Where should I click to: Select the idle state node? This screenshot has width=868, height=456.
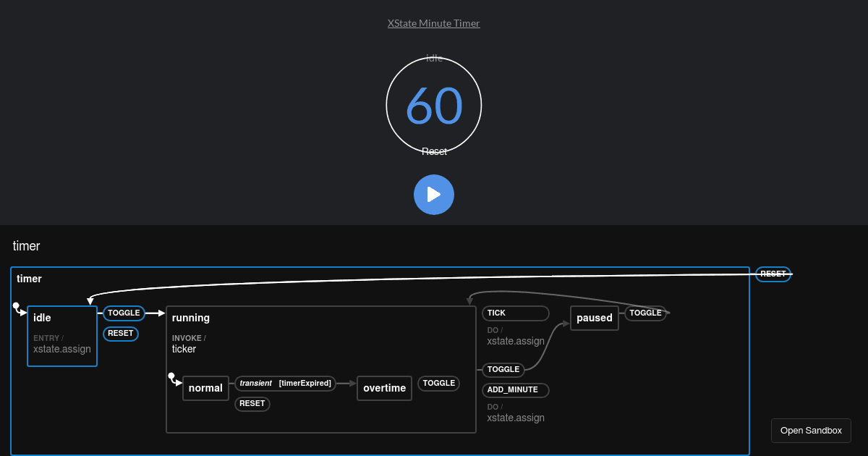click(x=62, y=335)
